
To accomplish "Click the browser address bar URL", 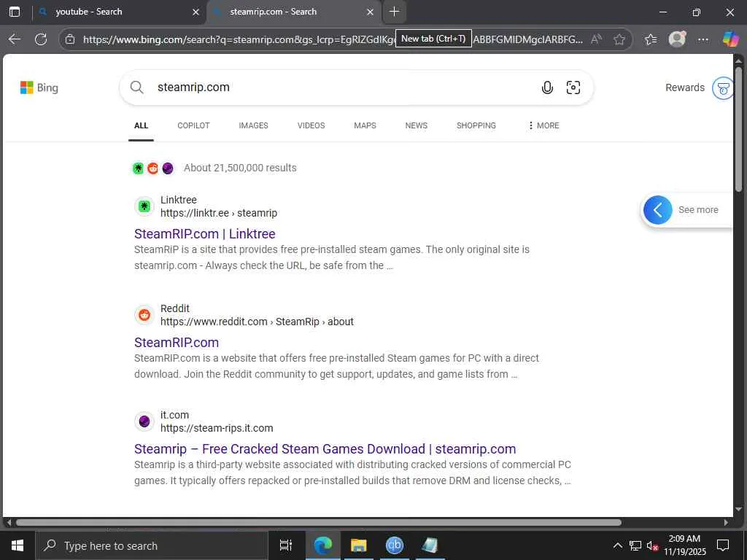I will [x=333, y=39].
